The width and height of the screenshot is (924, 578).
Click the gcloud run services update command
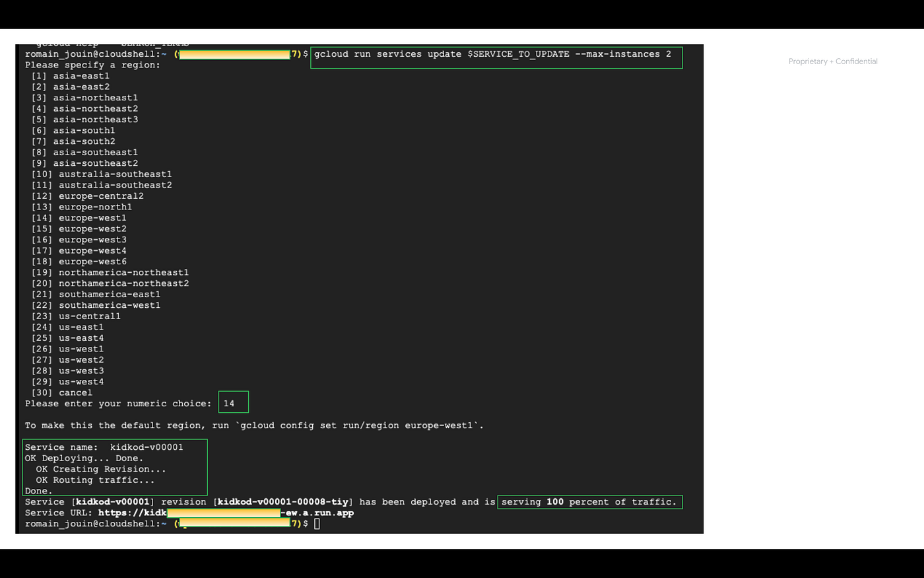[492, 54]
